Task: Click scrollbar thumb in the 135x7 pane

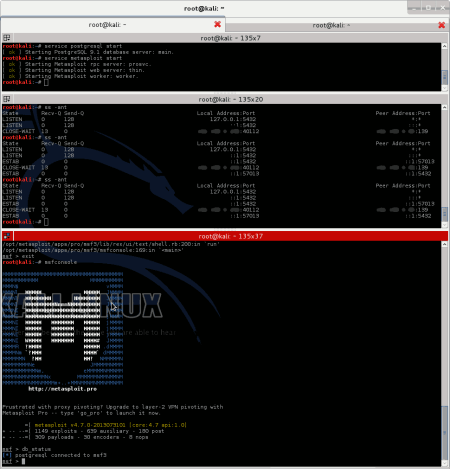Action: pos(445,77)
